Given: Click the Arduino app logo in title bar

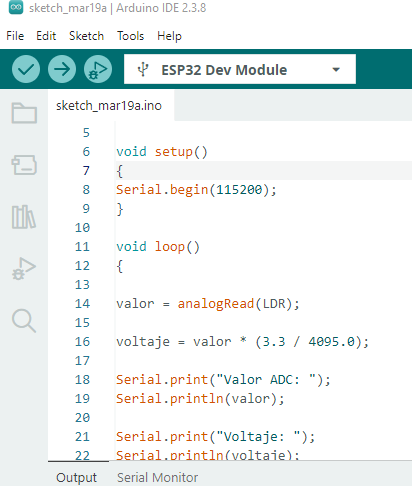Looking at the screenshot, I should point(16,7).
